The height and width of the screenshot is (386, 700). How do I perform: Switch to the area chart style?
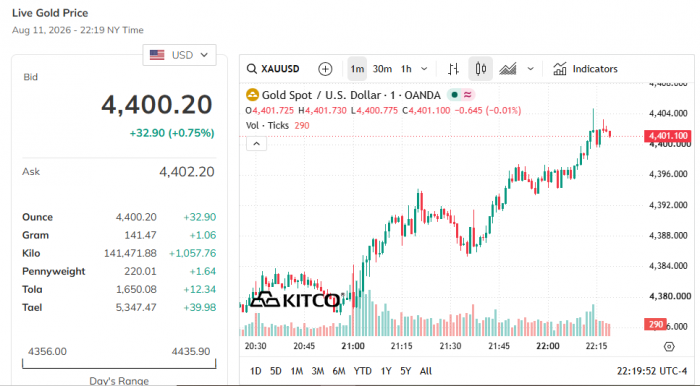click(x=508, y=69)
